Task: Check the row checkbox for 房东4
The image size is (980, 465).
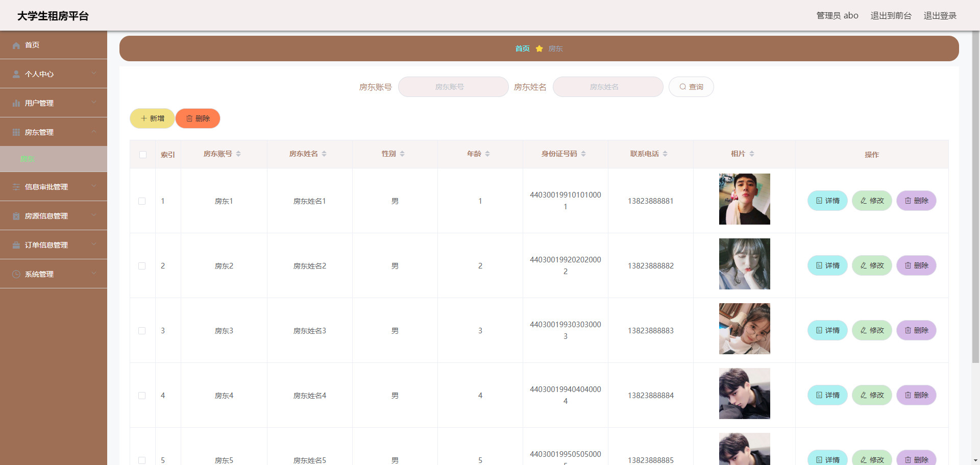Action: point(142,396)
